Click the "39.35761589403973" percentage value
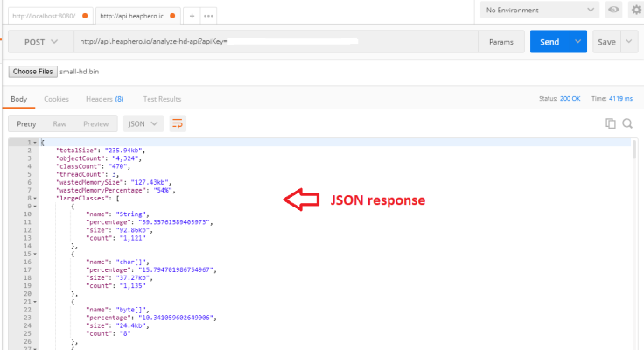 click(174, 222)
